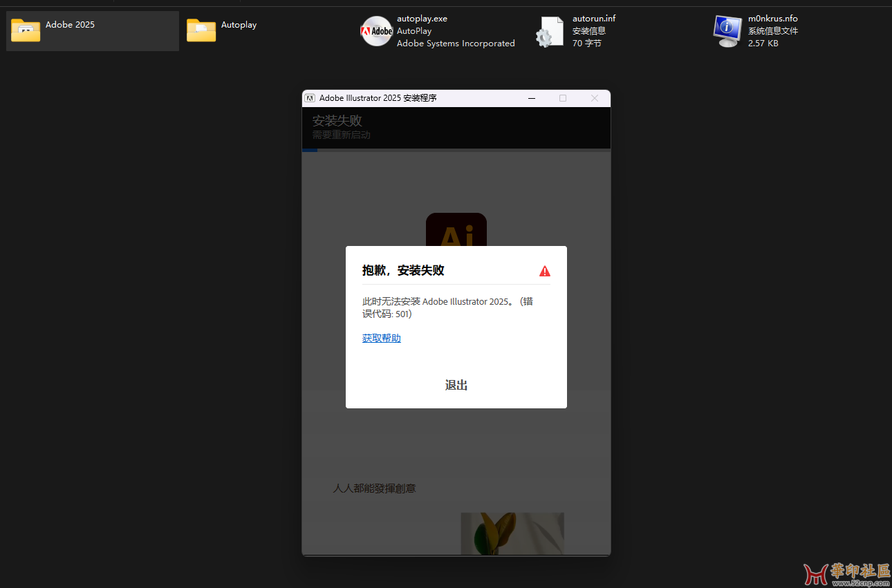Click the 'autorun.inf' file name
The width and height of the screenshot is (892, 588).
594,19
